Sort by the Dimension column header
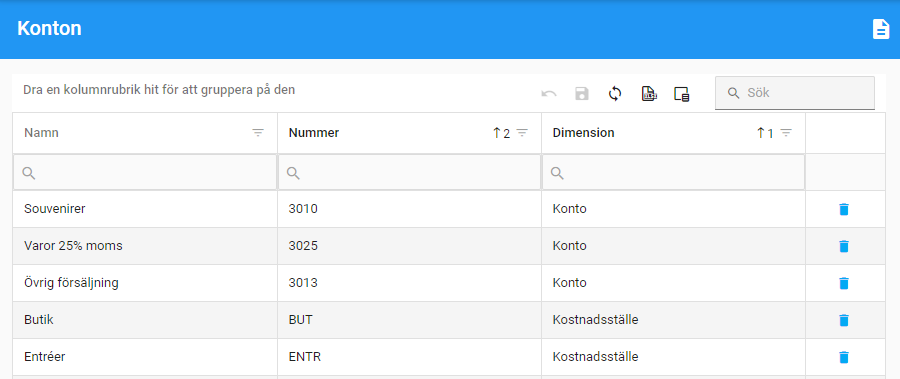The height and width of the screenshot is (379, 900). click(583, 133)
